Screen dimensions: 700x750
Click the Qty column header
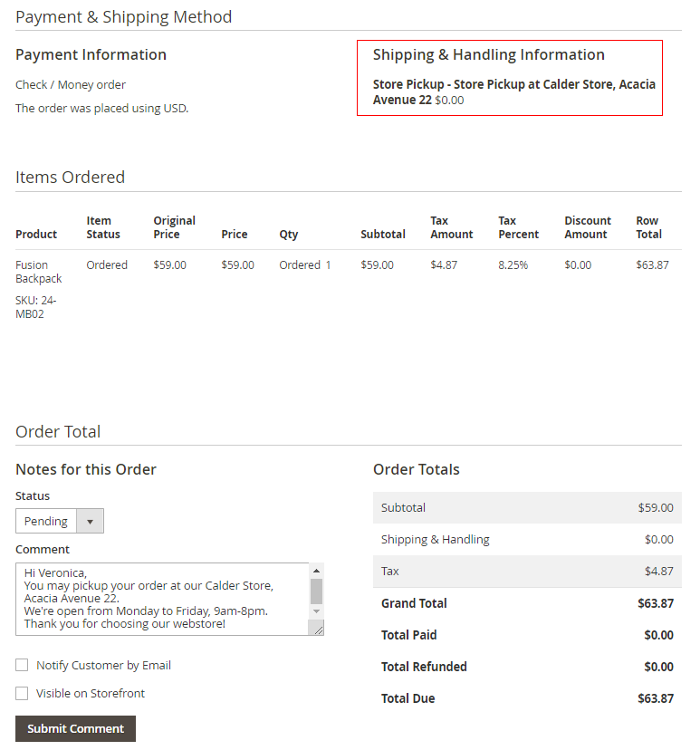tap(288, 234)
